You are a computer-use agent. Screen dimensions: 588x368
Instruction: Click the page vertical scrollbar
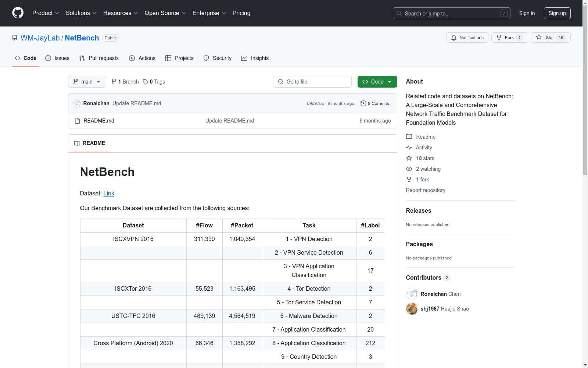pyautogui.click(x=585, y=110)
